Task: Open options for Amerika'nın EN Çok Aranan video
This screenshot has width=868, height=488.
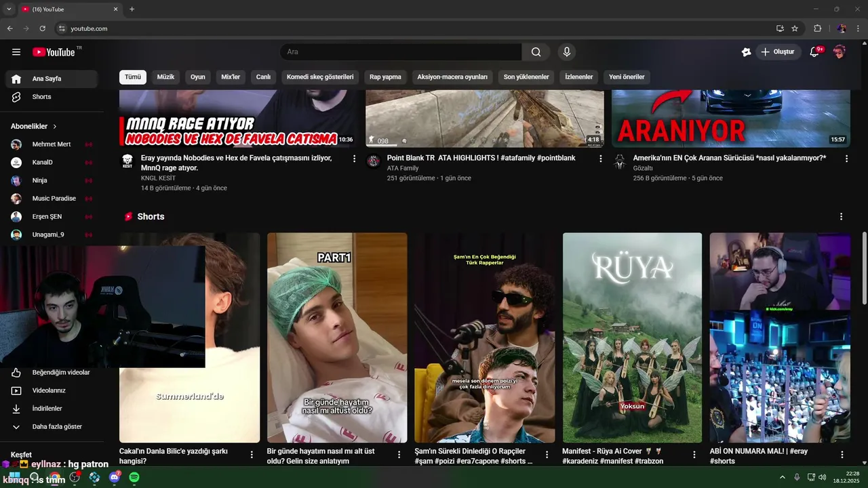Action: coord(846,159)
